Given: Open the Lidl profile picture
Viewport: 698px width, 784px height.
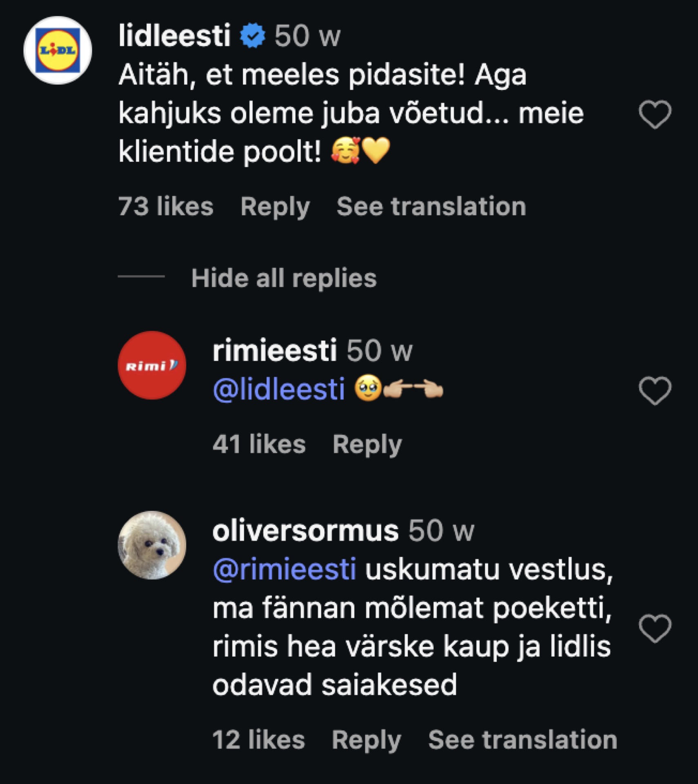Looking at the screenshot, I should 58,50.
